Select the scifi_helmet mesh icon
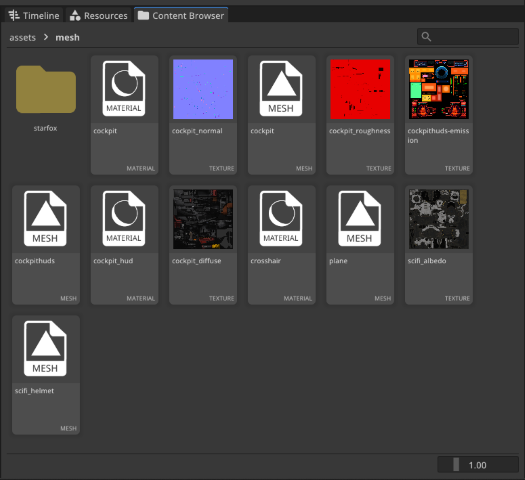 [x=45, y=348]
